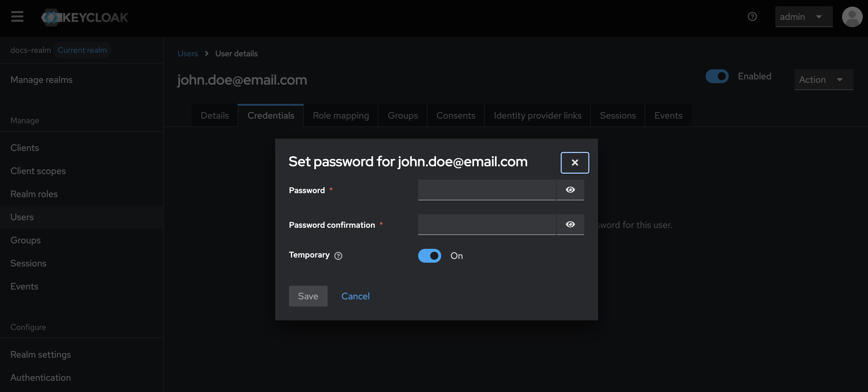Turn off the Temporary password switch
The width and height of the screenshot is (868, 392).
pyautogui.click(x=429, y=256)
